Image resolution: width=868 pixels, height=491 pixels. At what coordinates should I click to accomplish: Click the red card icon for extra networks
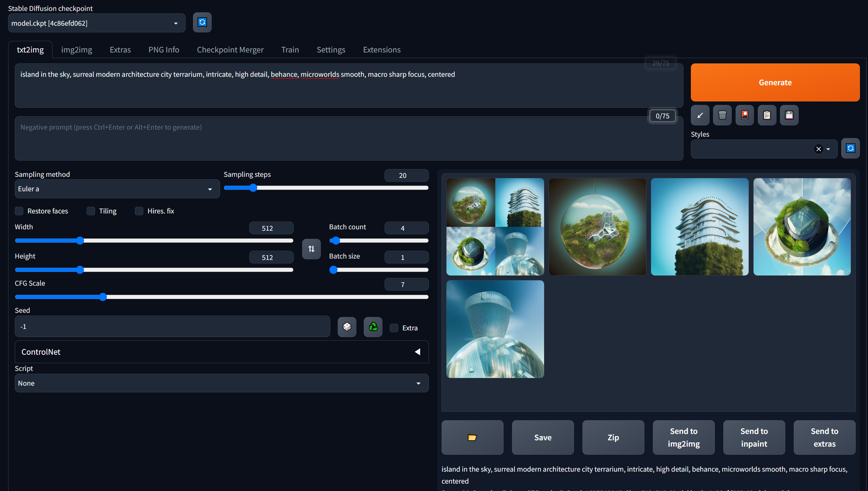coord(745,115)
